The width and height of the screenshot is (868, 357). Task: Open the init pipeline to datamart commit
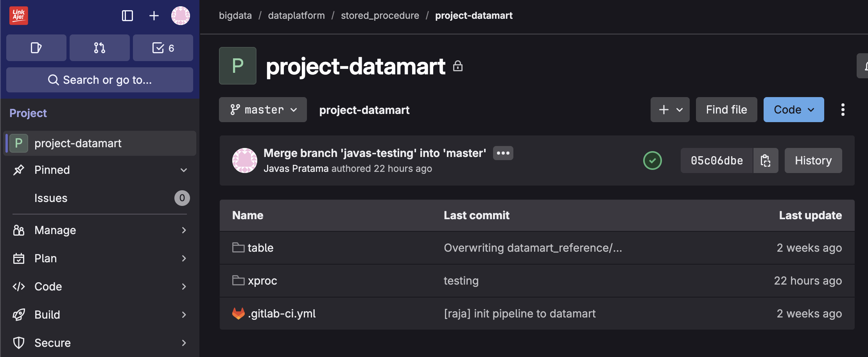point(520,314)
